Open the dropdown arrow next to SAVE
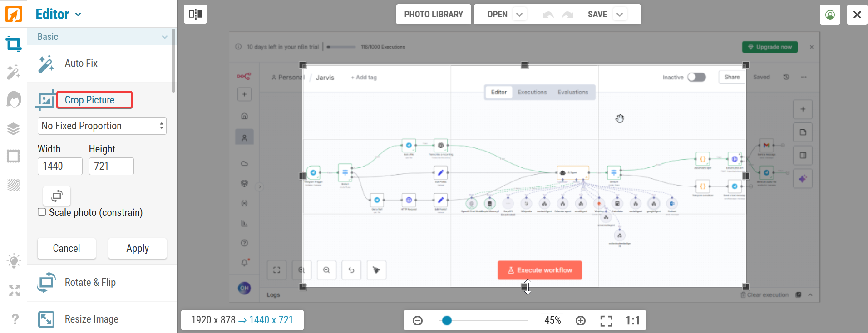The width and height of the screenshot is (868, 333). coord(620,15)
